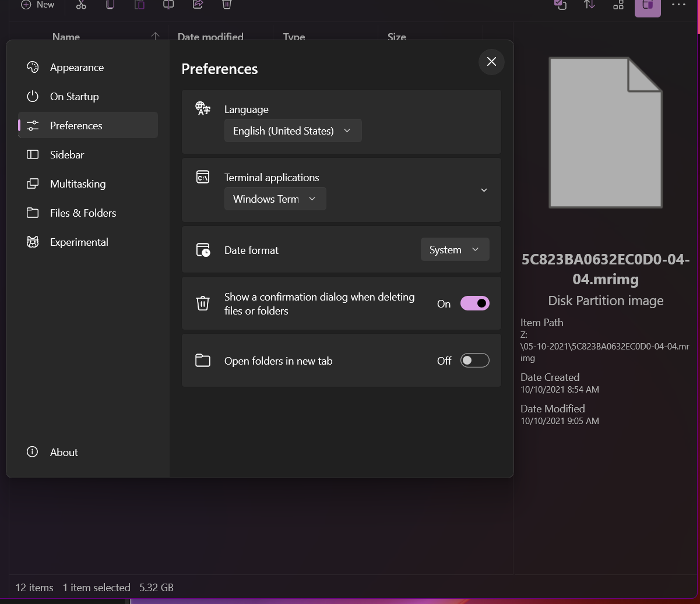Click the item path text in preview

click(604, 346)
